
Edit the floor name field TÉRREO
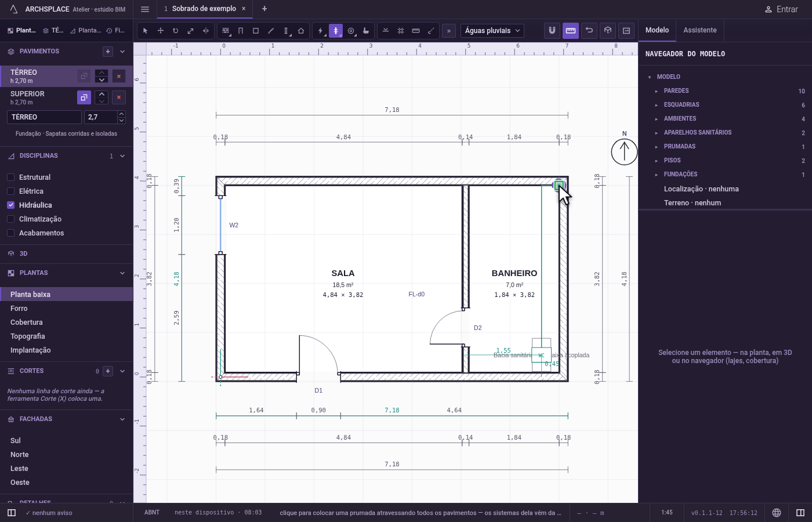pos(45,117)
